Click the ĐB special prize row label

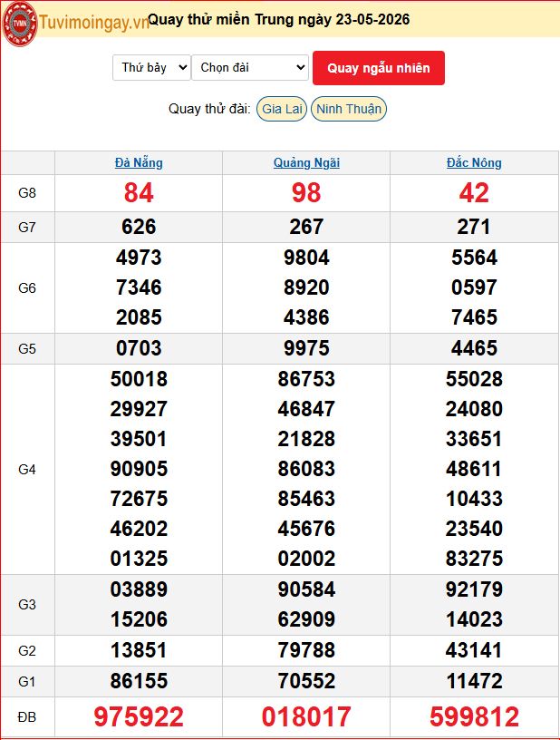coord(27,717)
